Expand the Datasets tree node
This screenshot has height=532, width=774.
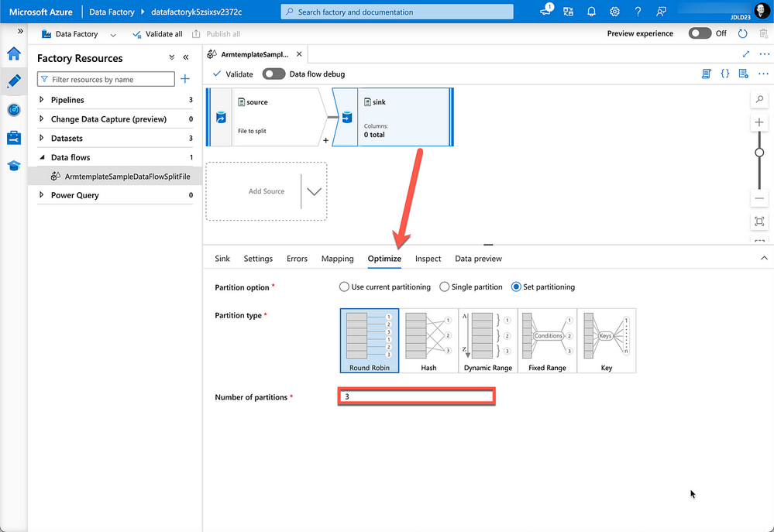click(x=42, y=138)
